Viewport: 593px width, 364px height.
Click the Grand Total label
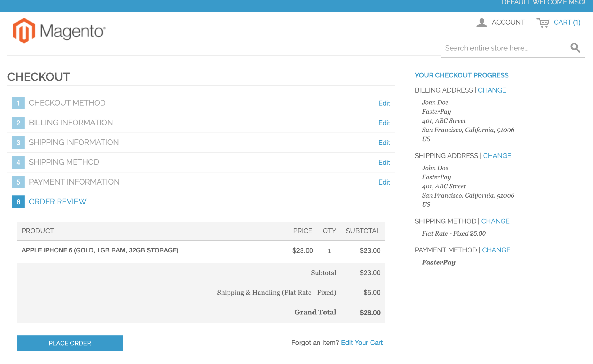point(315,312)
